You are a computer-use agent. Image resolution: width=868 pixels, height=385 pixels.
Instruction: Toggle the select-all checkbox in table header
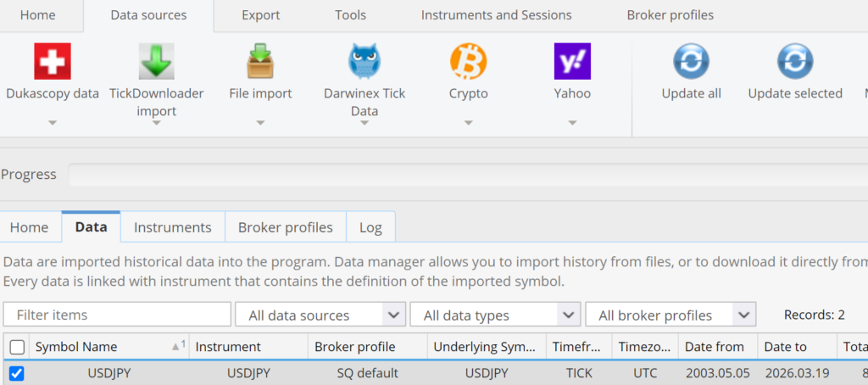(17, 347)
